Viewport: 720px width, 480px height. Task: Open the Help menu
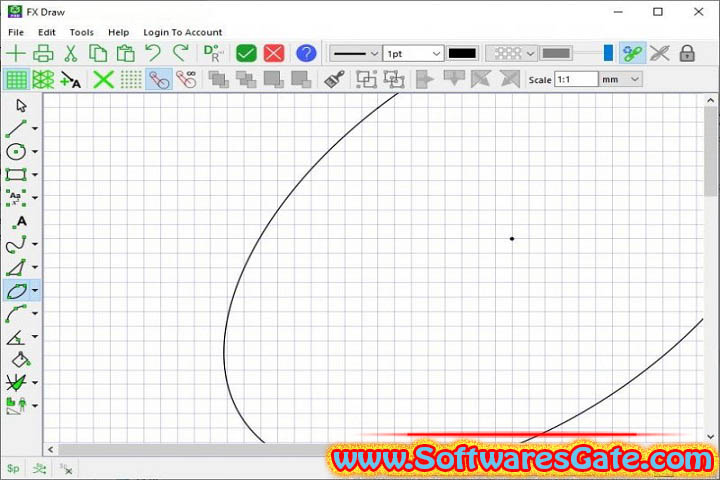[118, 32]
